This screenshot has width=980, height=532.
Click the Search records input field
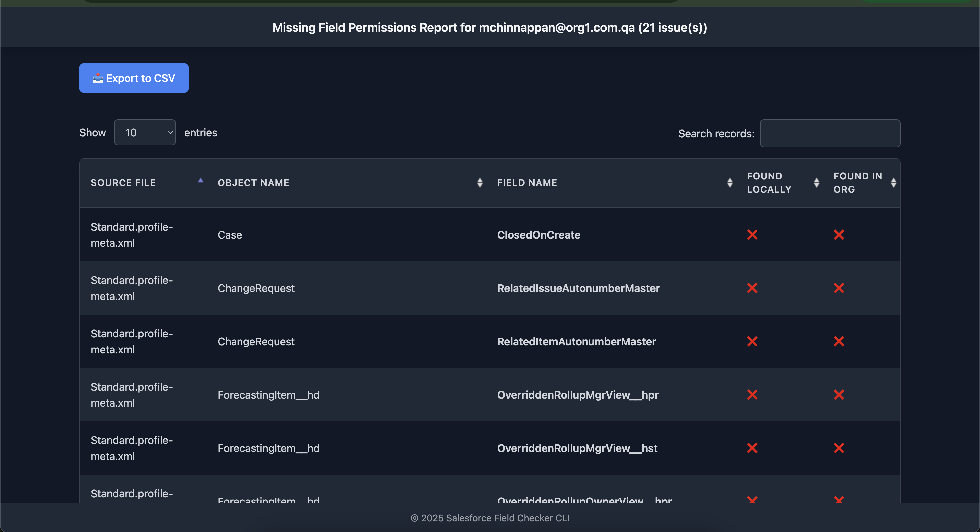[x=830, y=133]
